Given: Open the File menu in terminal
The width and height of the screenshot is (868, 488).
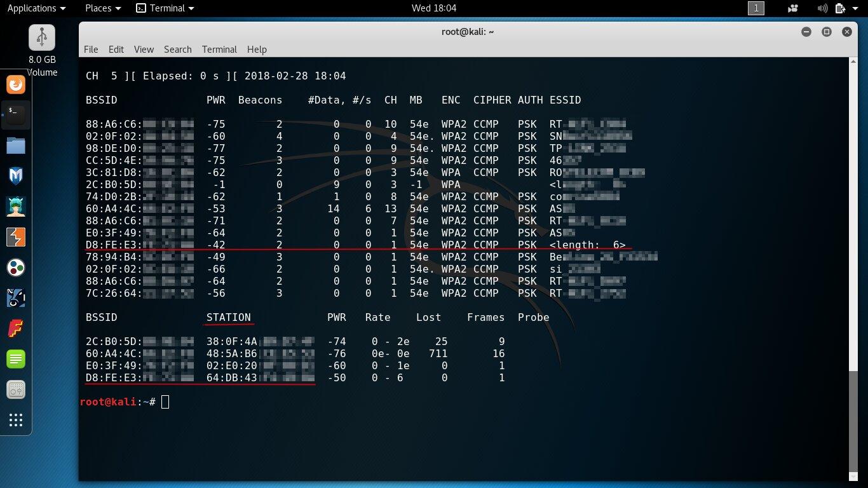Looking at the screenshot, I should [x=91, y=50].
